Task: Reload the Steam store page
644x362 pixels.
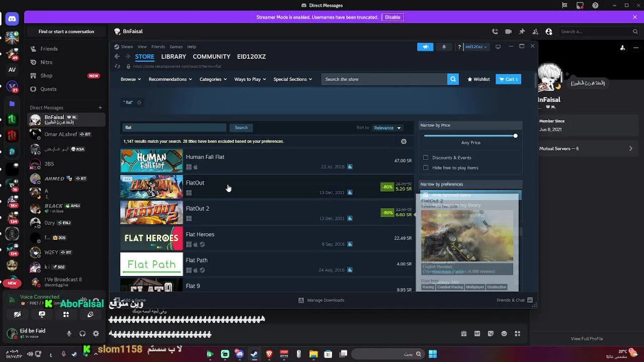Action: pyautogui.click(x=117, y=66)
